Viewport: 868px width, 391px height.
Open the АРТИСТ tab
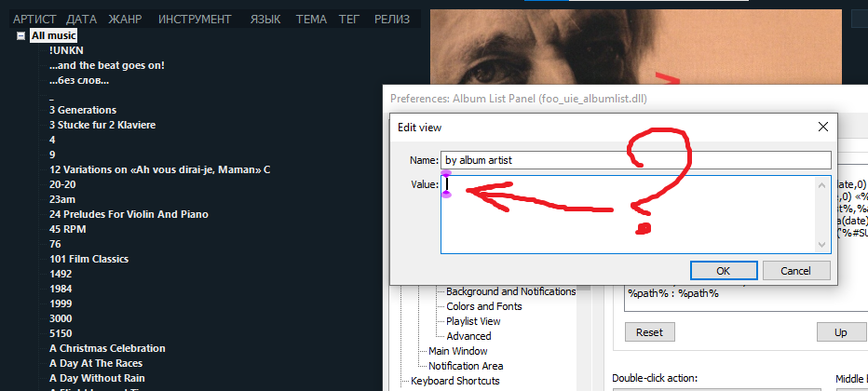click(x=34, y=20)
